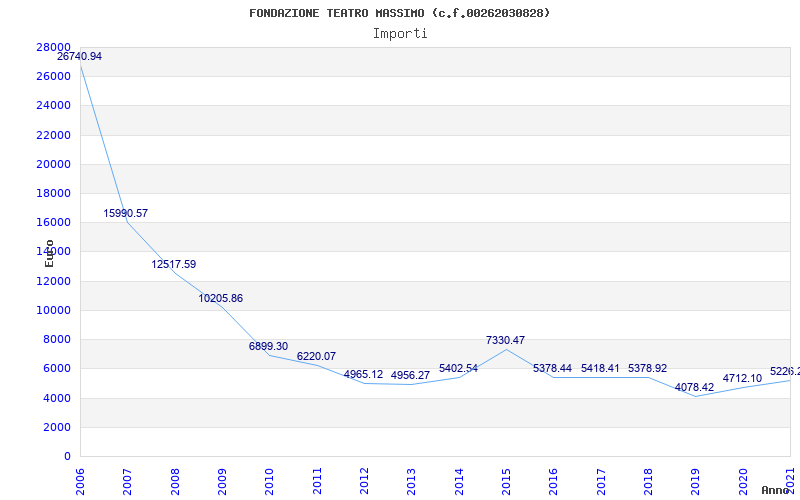800x500 pixels.
Task: Click the 10000 y-axis tick label
Action: 53,310
